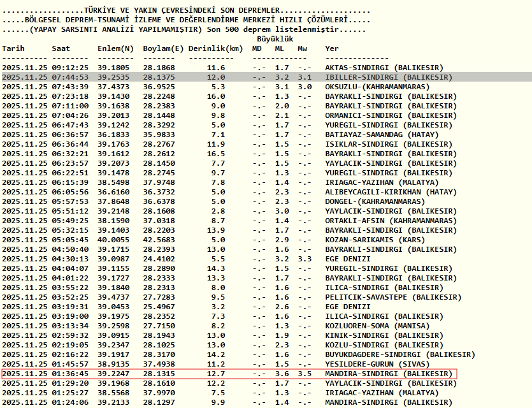Click ISIKLAR-SINDIRGI (BALIKESIR) text
The image size is (532, 408).
[x=389, y=144]
